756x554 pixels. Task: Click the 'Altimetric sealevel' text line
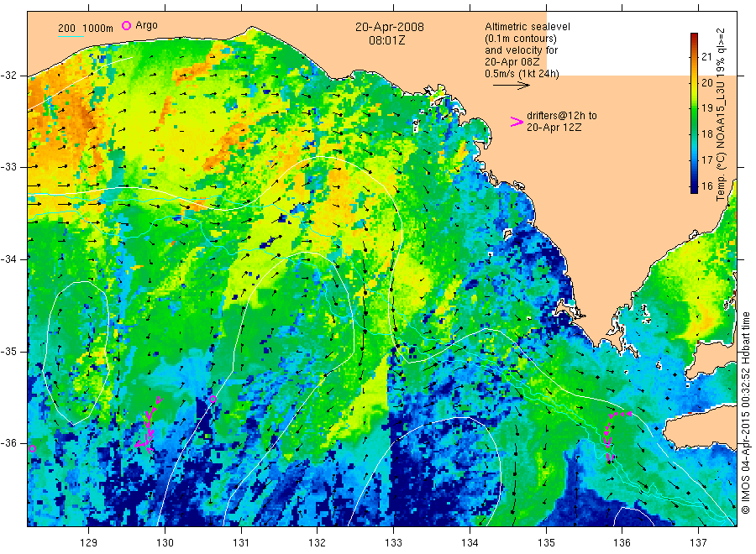pos(527,27)
